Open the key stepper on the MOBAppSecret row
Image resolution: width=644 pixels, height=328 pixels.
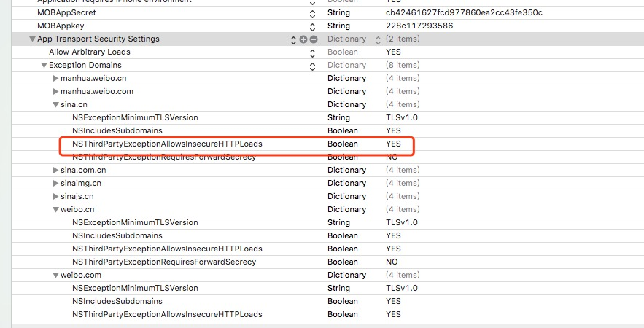[313, 14]
